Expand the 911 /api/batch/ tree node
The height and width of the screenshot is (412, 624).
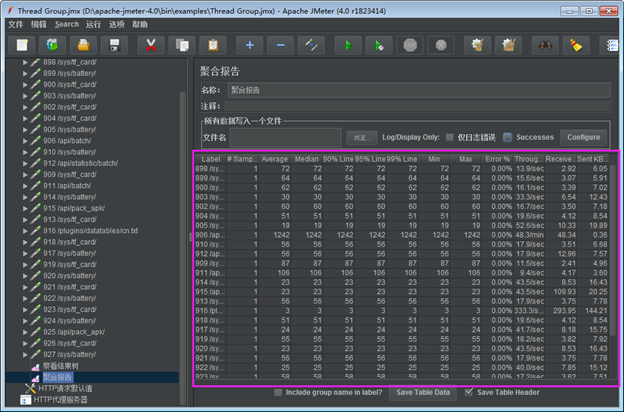pyautogui.click(x=25, y=186)
